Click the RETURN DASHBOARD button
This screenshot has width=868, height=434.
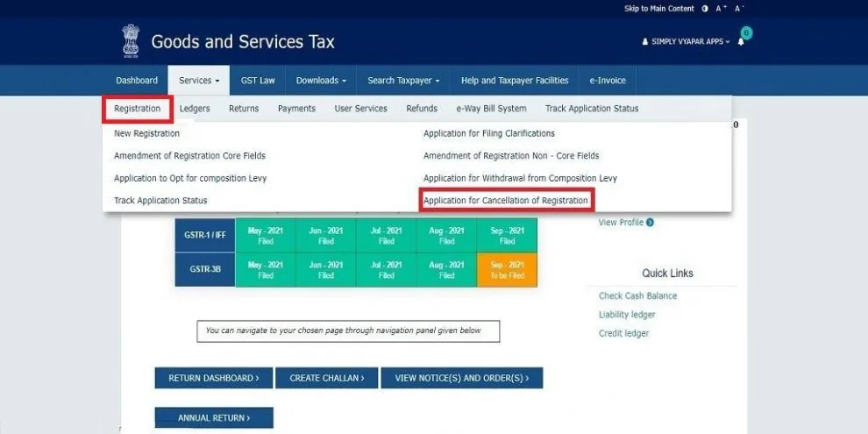tap(214, 378)
